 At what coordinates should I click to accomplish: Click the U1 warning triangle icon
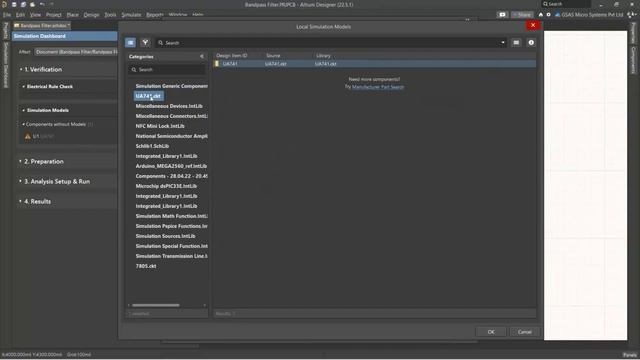[x=28, y=136]
